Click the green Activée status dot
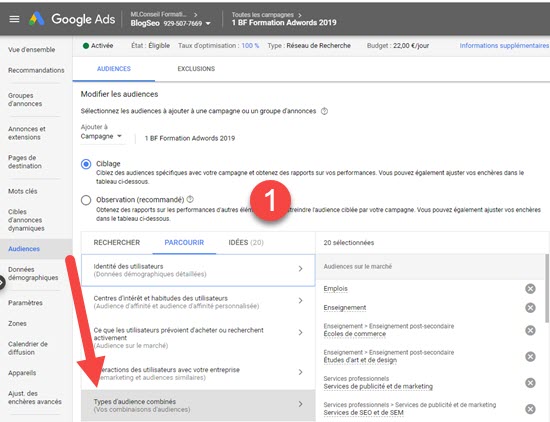Viewport: 550px width, 422px height. (x=86, y=46)
